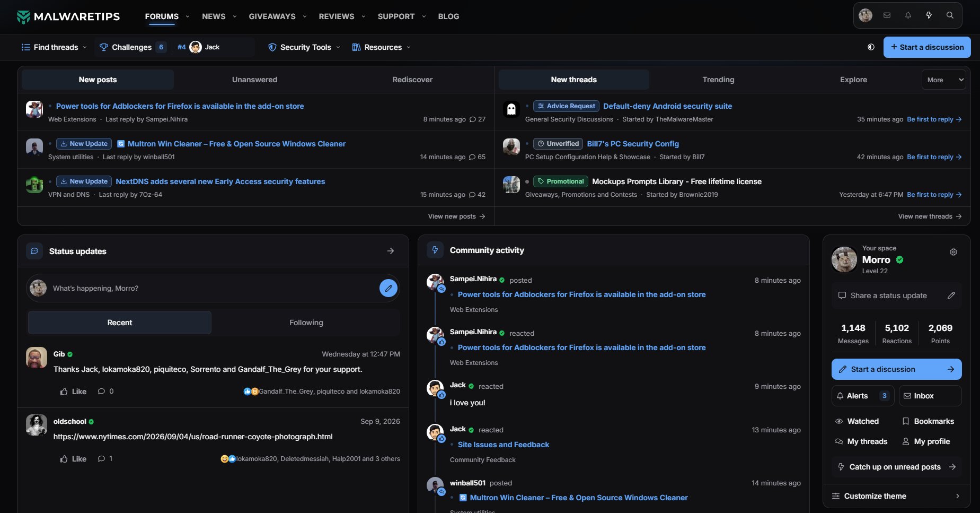Expand the News dropdown chevron
The image size is (980, 513).
click(x=235, y=16)
